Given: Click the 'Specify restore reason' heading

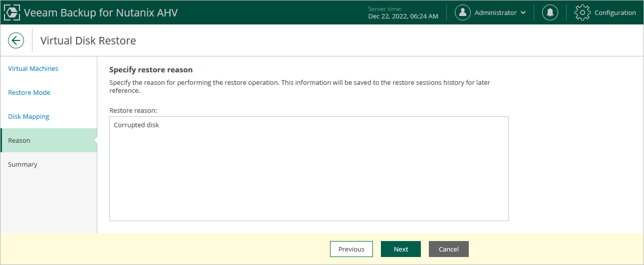Looking at the screenshot, I should pyautogui.click(x=151, y=70).
